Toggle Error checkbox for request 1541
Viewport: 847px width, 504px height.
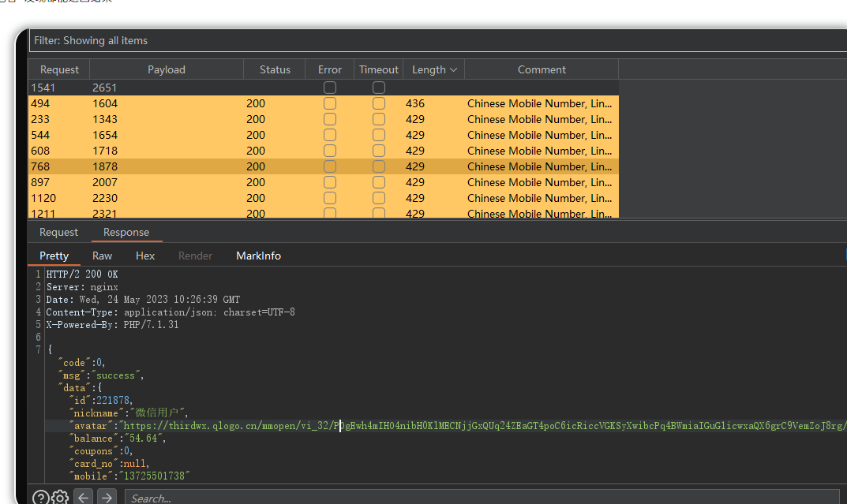click(x=330, y=88)
